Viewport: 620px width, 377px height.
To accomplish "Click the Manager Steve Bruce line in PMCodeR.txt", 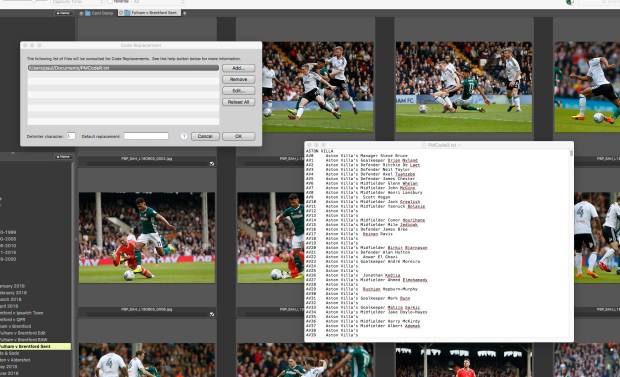I will (x=356, y=156).
